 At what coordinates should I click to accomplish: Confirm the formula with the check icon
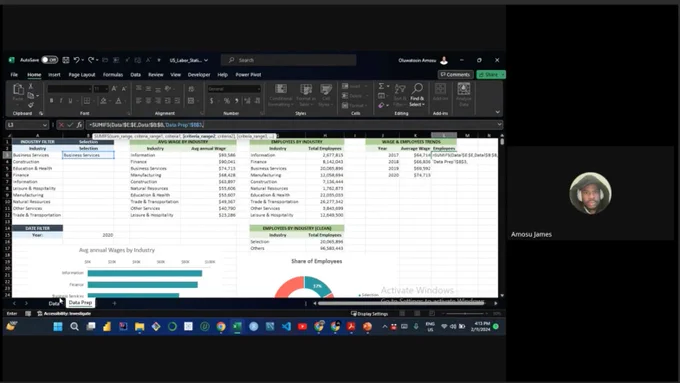pyautogui.click(x=70, y=125)
